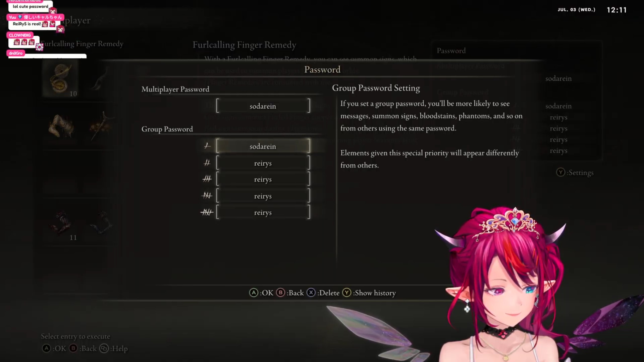Select the Multiplayer Password field showing sodarein
This screenshot has width=644, height=362.
[263, 106]
